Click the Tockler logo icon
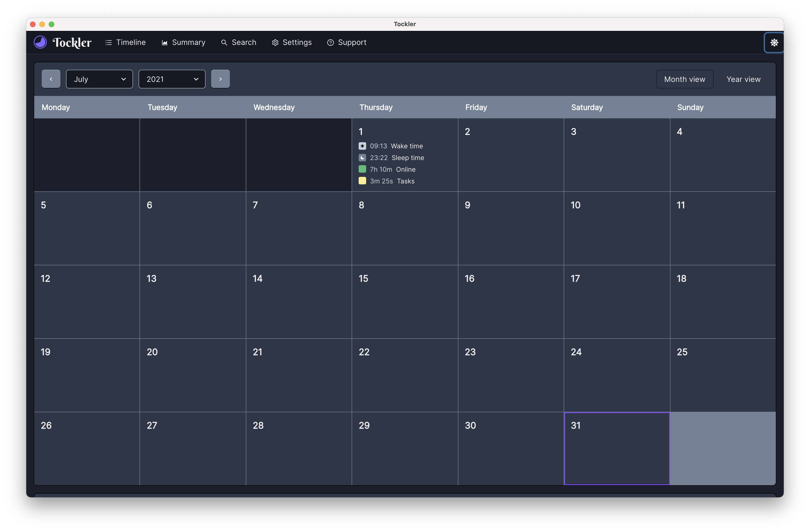 [x=40, y=43]
